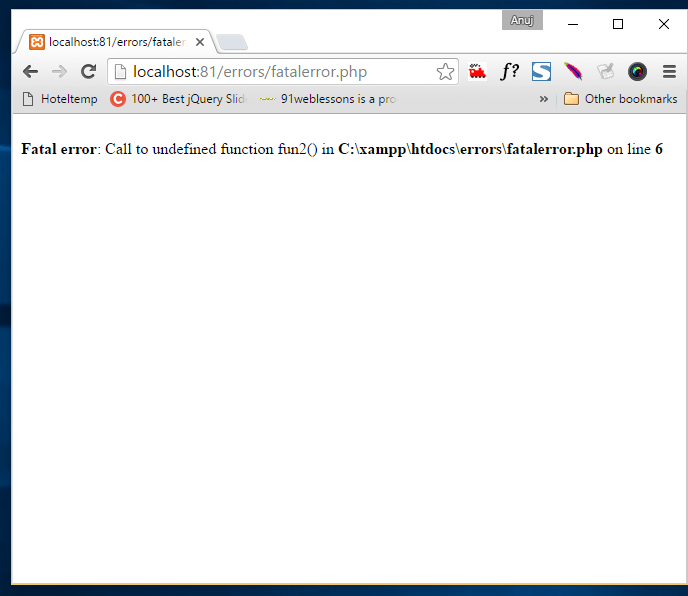This screenshot has height=596, width=688.
Task: Open the Hoteltemp bookmark
Action: (x=61, y=99)
